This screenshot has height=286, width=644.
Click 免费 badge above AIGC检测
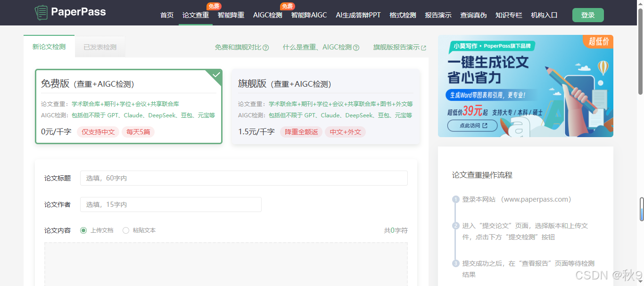[x=287, y=6]
